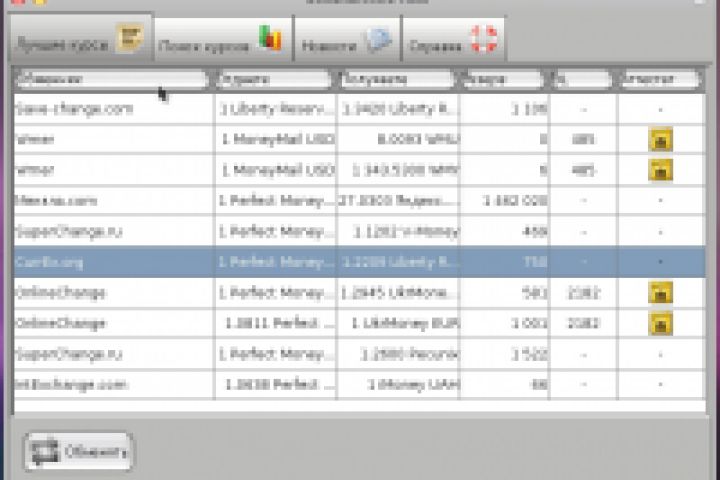Sort by the Аттестат column header
Viewport: 720px width, 480px height.
tap(659, 79)
